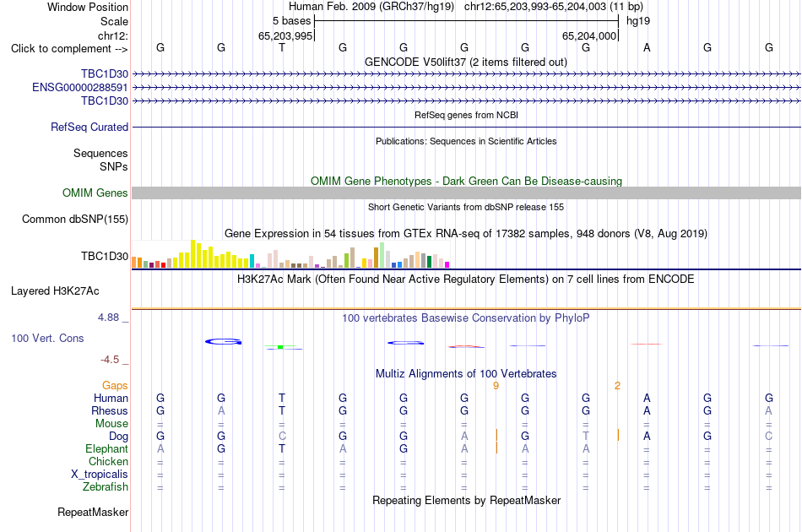This screenshot has width=802, height=532.
Task: Click the T base in the Elephant row
Action: point(282,448)
